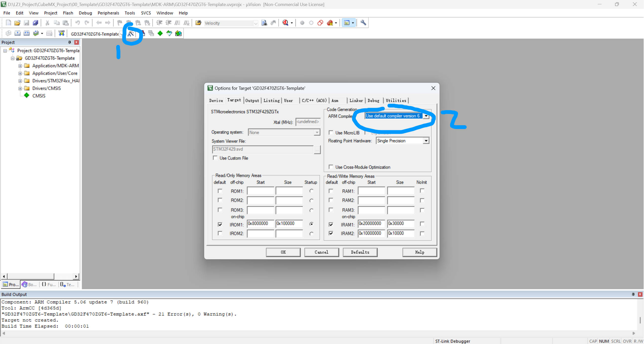The image size is (644, 344).
Task: Click the Project panel horizontal scrollbar
Action: (31, 276)
